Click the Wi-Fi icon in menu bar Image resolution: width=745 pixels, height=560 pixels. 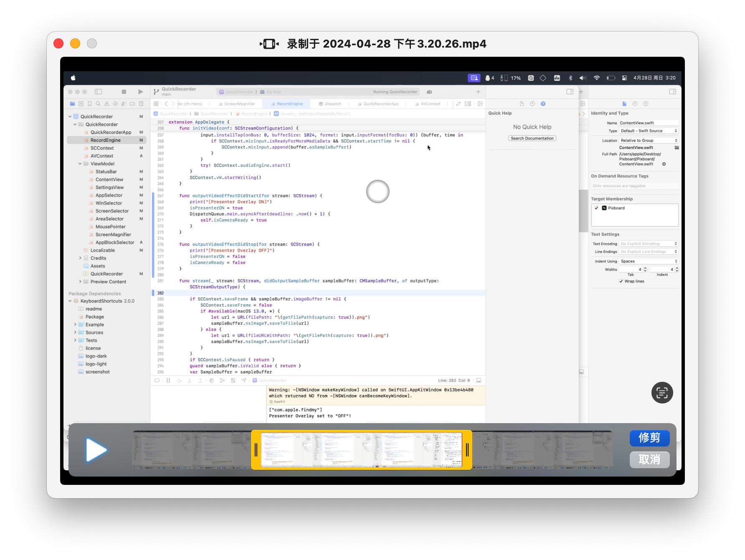tap(597, 78)
